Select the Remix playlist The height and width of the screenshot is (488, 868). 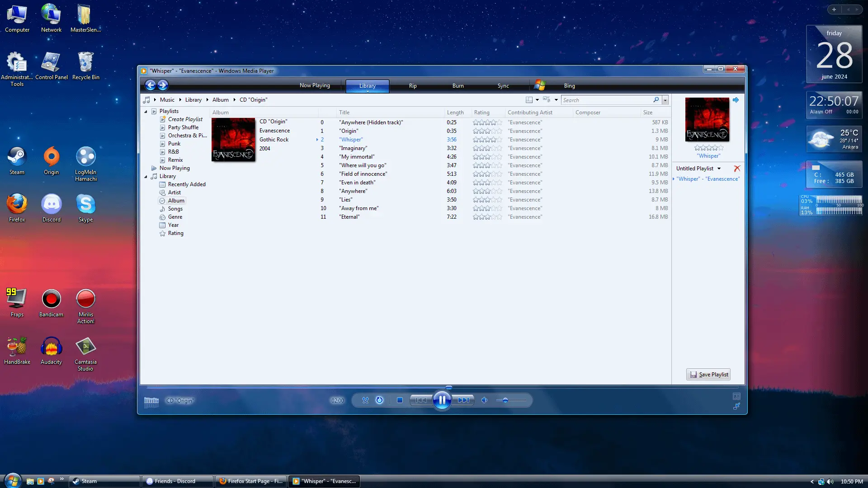tap(175, 160)
